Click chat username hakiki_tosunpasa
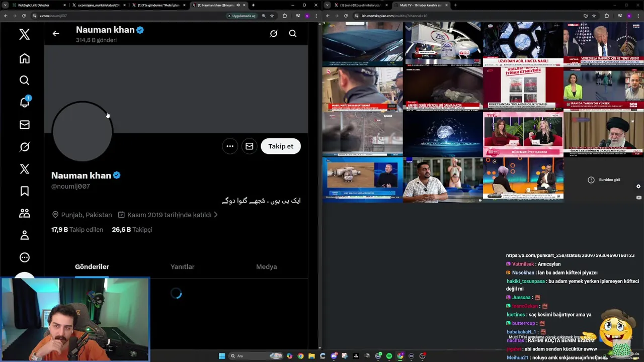The width and height of the screenshot is (644, 362). tap(526, 282)
